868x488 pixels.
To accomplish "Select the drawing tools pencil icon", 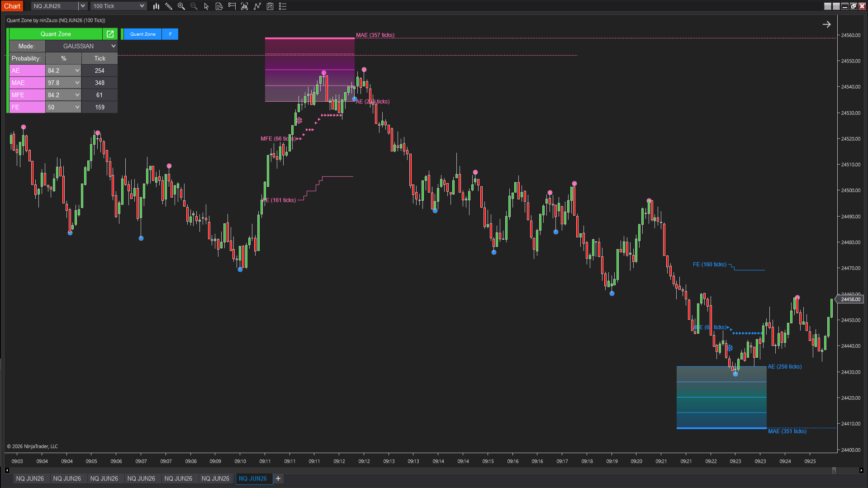I will (169, 6).
